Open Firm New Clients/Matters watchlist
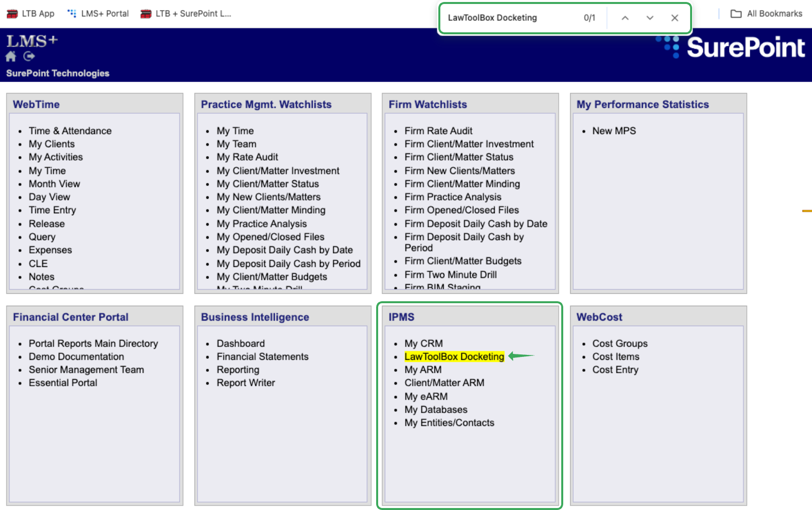This screenshot has height=510, width=812. coord(460,170)
